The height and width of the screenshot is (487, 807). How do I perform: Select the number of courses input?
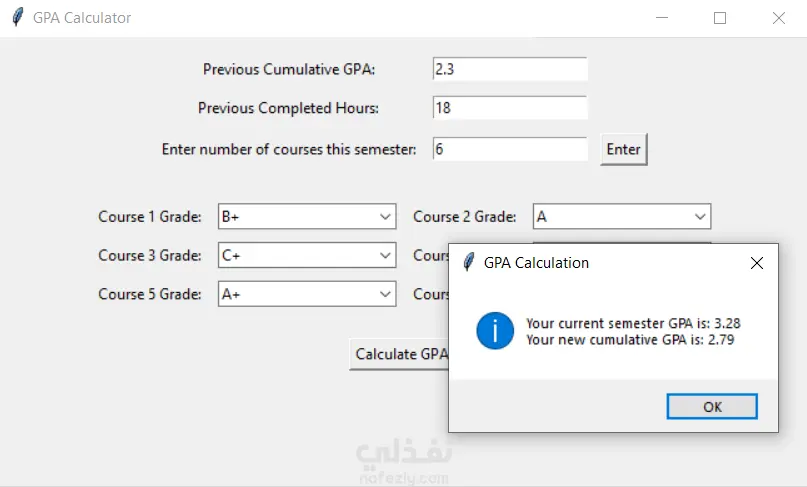pyautogui.click(x=509, y=149)
